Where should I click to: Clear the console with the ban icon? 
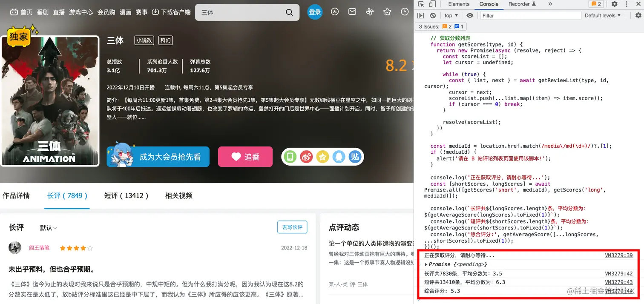433,15
